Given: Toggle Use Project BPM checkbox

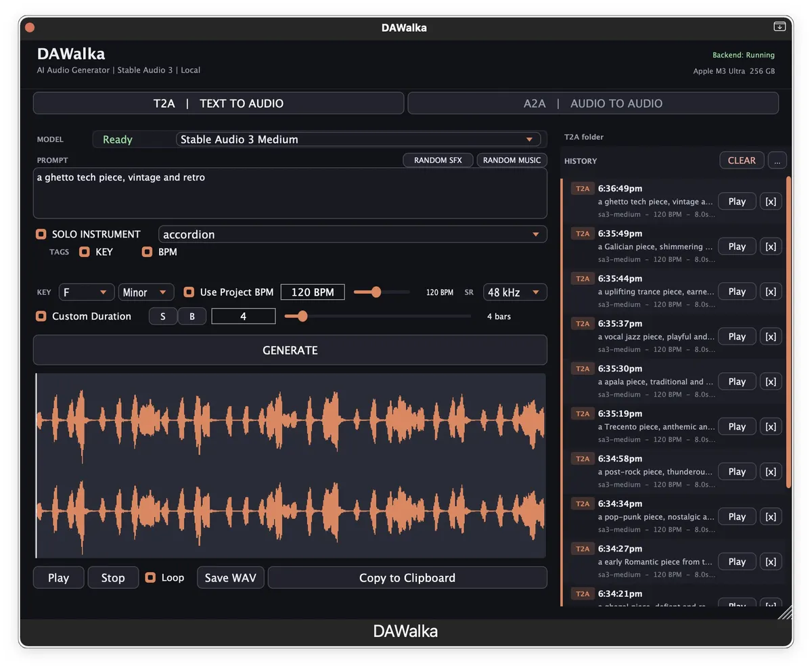Looking at the screenshot, I should (x=189, y=292).
